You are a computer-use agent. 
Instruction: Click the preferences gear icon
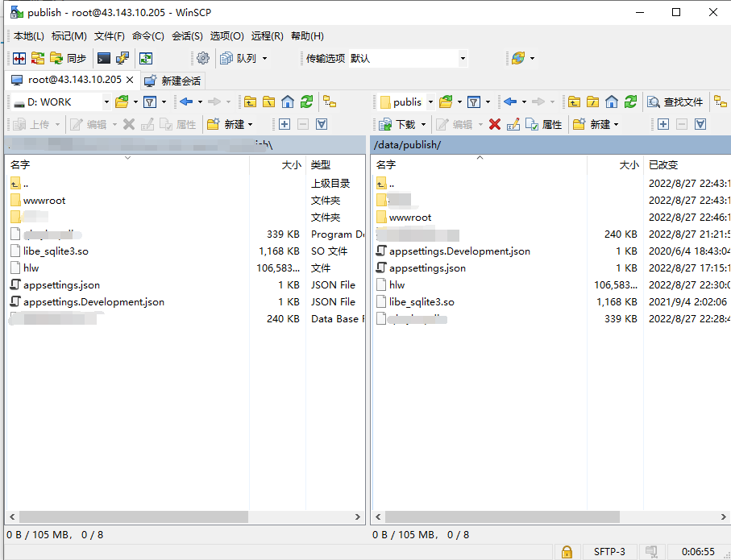(203, 58)
